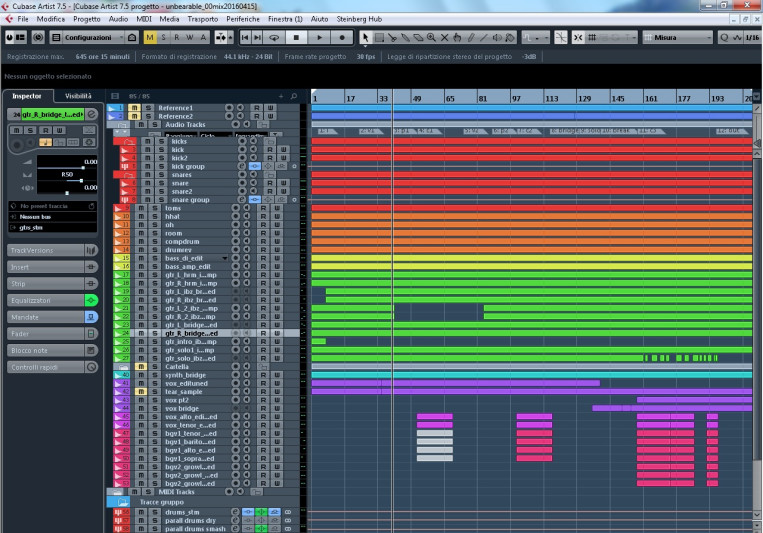Open the Periferiche menu

[243, 19]
